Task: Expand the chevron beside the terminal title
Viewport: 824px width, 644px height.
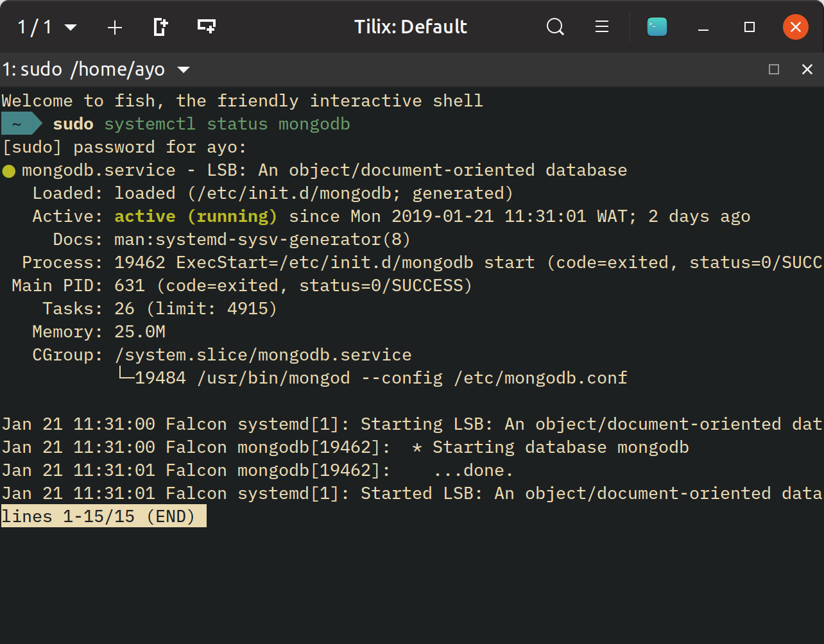Action: coord(184,71)
